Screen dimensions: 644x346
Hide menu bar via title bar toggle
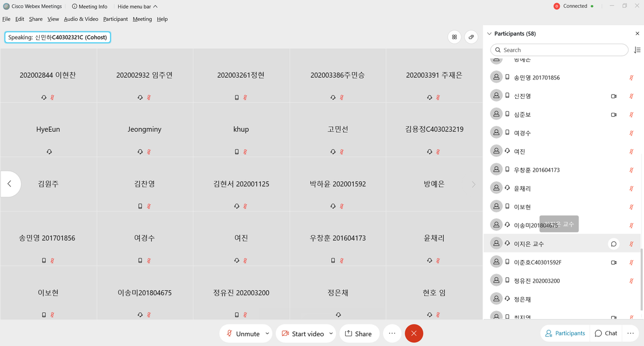(137, 6)
